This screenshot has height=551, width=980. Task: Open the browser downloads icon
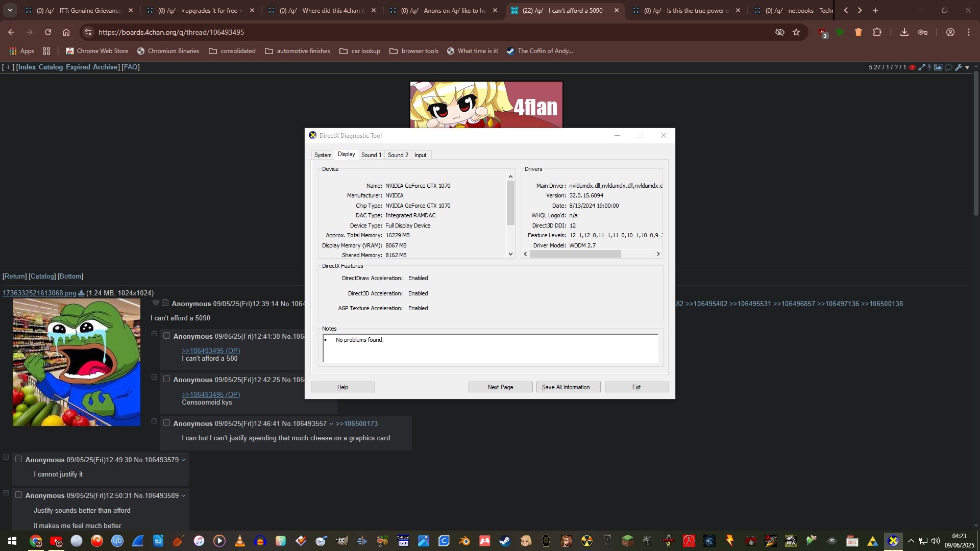[x=904, y=32]
